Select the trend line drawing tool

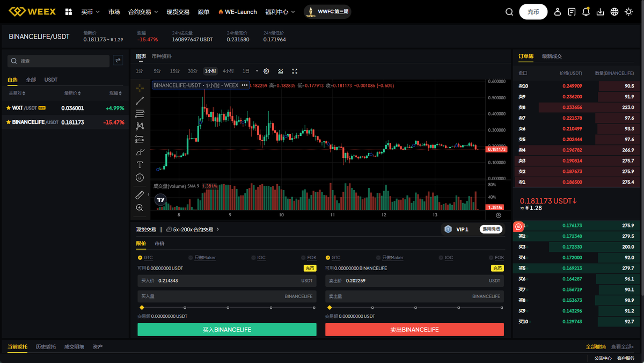click(140, 100)
